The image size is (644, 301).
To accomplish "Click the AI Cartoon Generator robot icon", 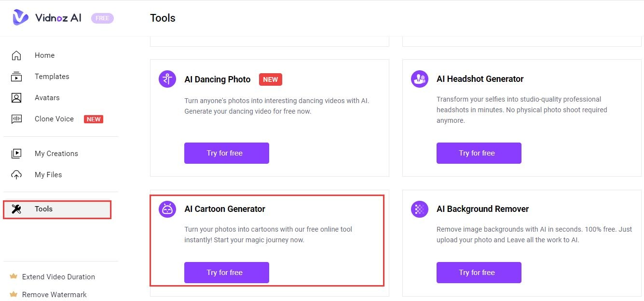I will click(x=167, y=209).
